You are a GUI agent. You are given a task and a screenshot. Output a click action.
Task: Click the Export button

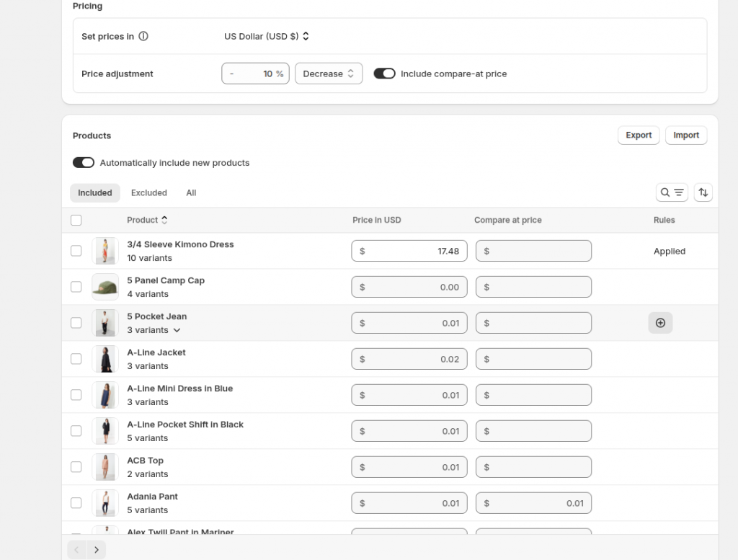click(x=639, y=135)
